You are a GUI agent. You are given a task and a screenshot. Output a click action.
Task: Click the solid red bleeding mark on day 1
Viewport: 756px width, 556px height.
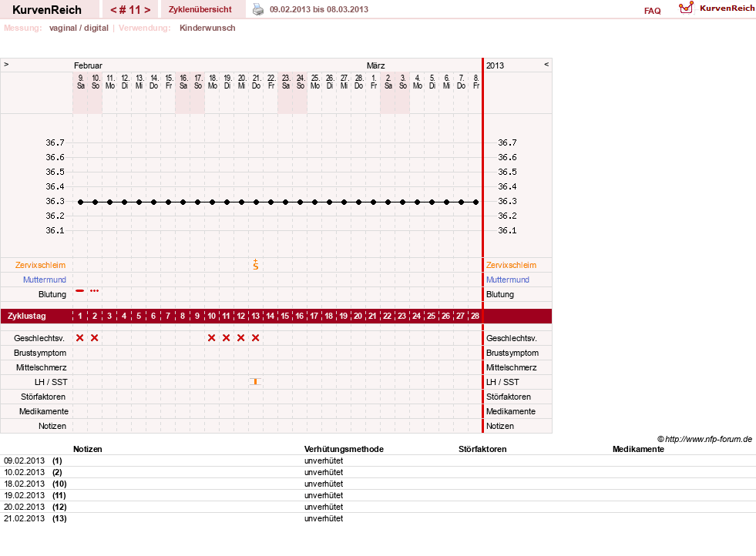pyautogui.click(x=80, y=290)
